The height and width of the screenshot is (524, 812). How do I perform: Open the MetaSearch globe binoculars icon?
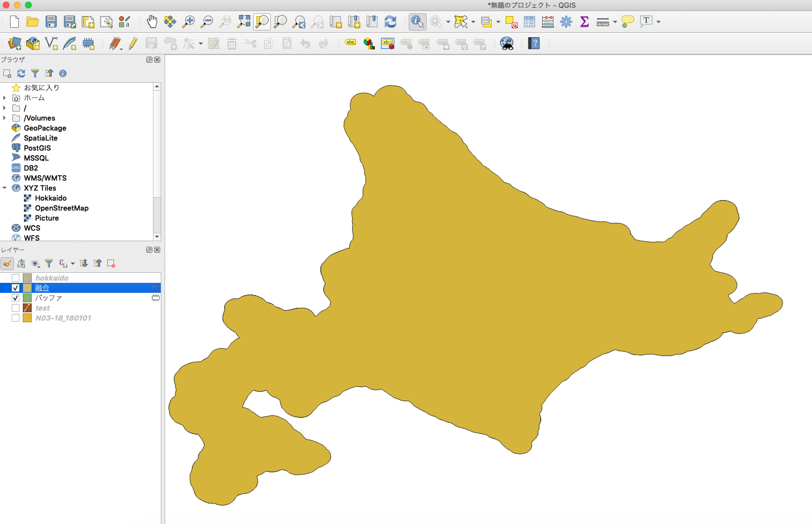tap(507, 43)
